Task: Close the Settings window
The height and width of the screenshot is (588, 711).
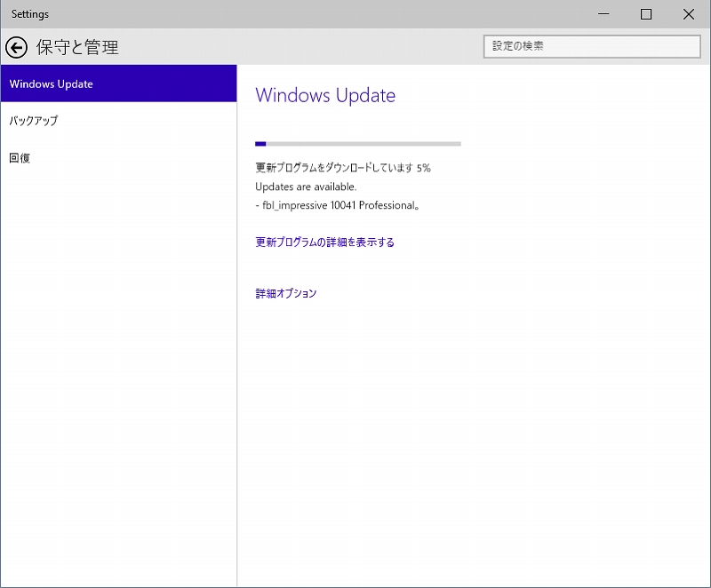Action: pyautogui.click(x=688, y=14)
